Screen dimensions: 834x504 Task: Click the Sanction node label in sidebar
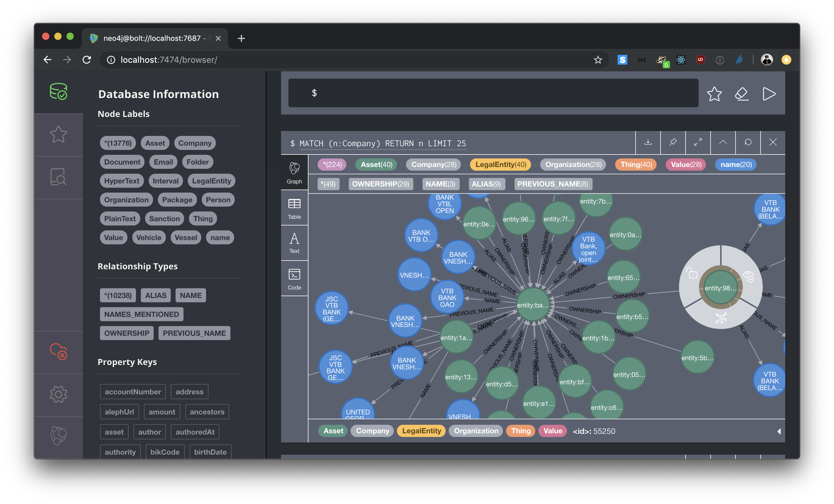pos(165,219)
